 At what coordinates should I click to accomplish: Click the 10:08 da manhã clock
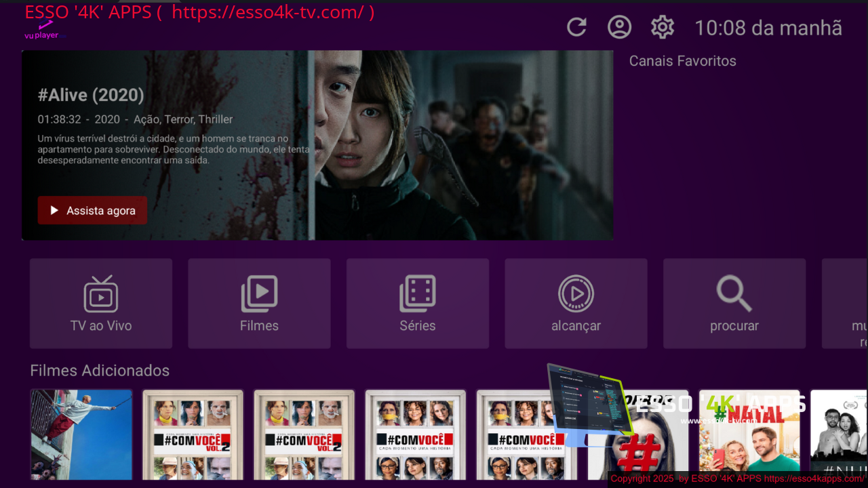click(768, 28)
